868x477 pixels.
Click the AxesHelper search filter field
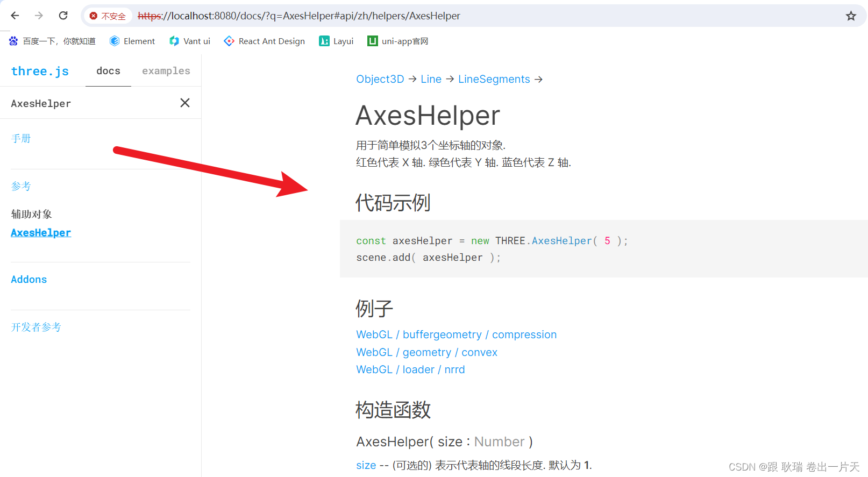[89, 103]
